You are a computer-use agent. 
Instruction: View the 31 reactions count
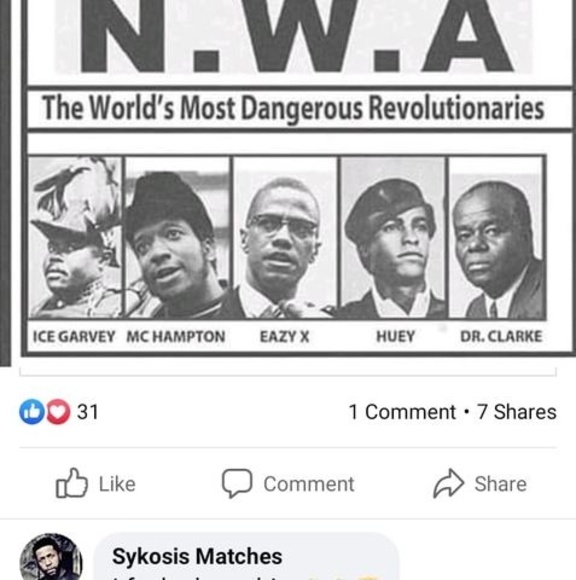(x=88, y=412)
